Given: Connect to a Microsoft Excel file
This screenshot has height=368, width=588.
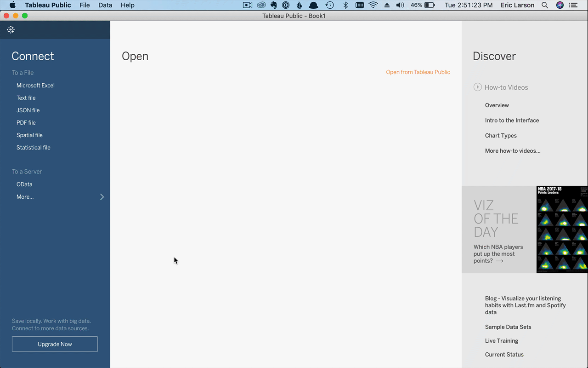Looking at the screenshot, I should pos(35,86).
